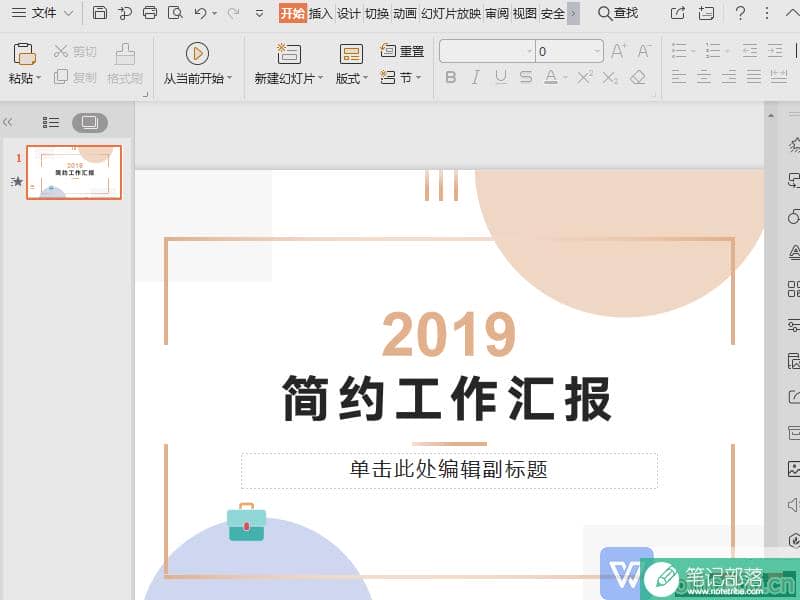Expand the 新建幻灯片 dropdown arrow

coord(320,78)
